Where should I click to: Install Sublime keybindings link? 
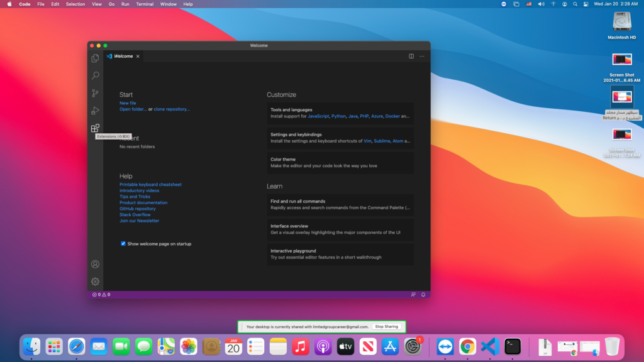(382, 141)
